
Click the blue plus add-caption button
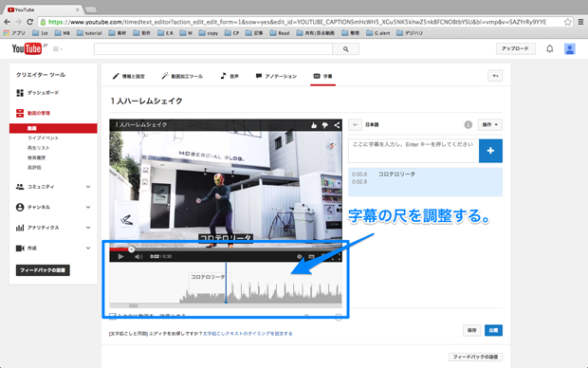(x=490, y=151)
